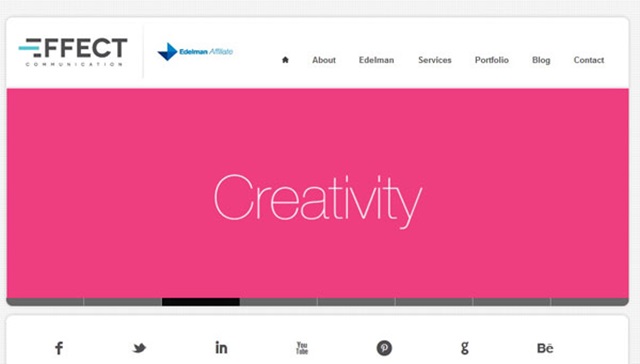Viewport: 640px width, 364px height.
Task: Click the active black slider segment
Action: pos(201,302)
